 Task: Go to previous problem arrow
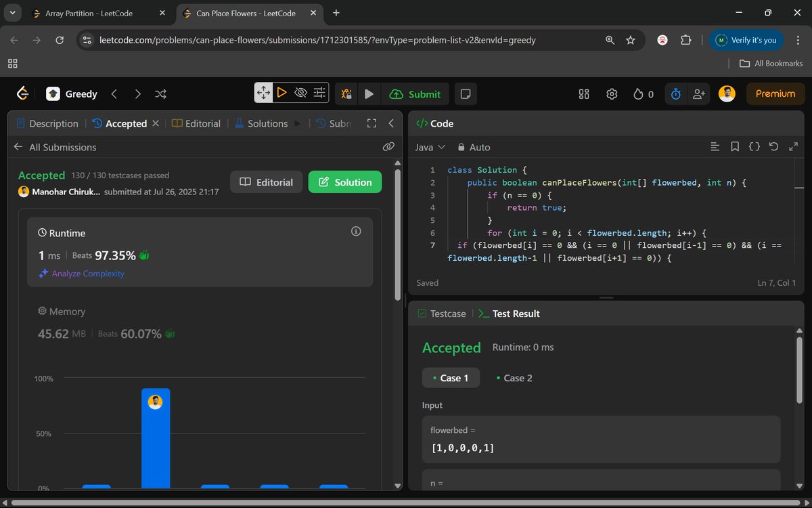point(114,93)
